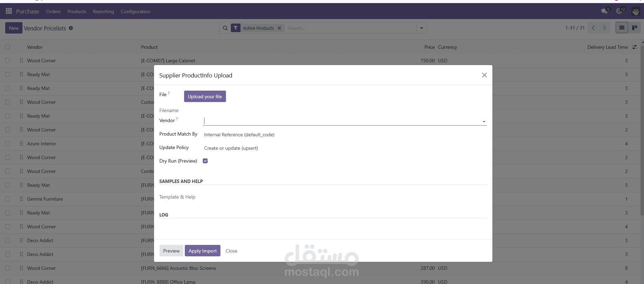
Task: Click the Large Cabinet product cell
Action: click(x=168, y=61)
